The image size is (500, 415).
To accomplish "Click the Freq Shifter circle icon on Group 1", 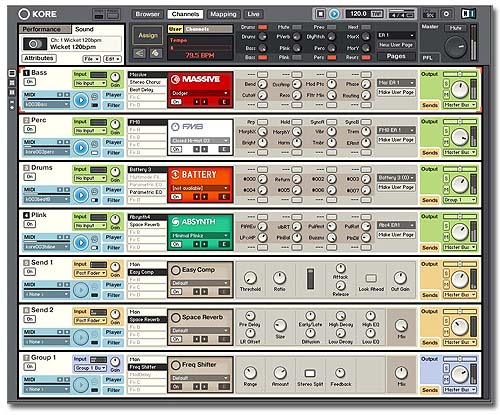I will 175,365.
